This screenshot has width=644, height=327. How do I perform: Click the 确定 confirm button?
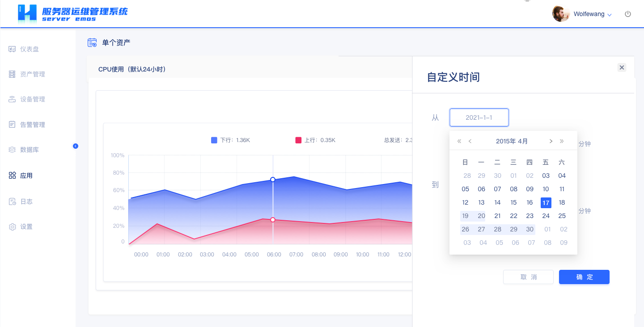tap(584, 277)
